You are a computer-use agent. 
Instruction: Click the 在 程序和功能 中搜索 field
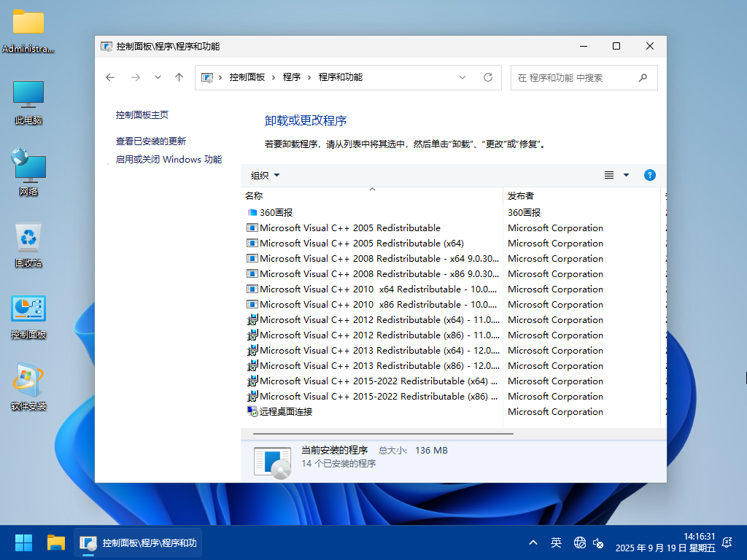(573, 77)
